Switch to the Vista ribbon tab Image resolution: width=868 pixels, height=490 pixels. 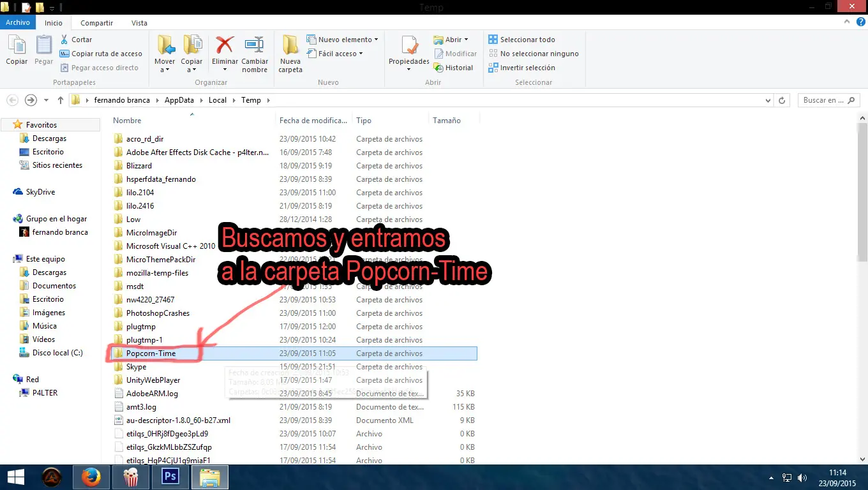pos(139,23)
